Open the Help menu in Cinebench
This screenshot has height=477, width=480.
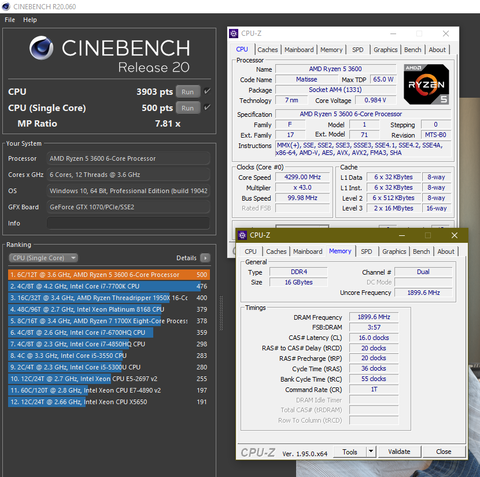(x=30, y=20)
